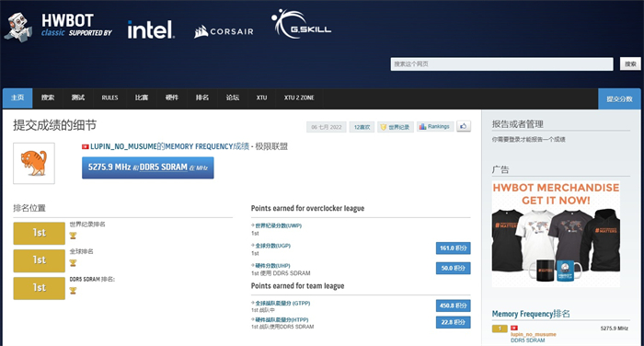Click the trophy icon under DDR5 SDRAM ranking
644x346 pixels.
73,291
